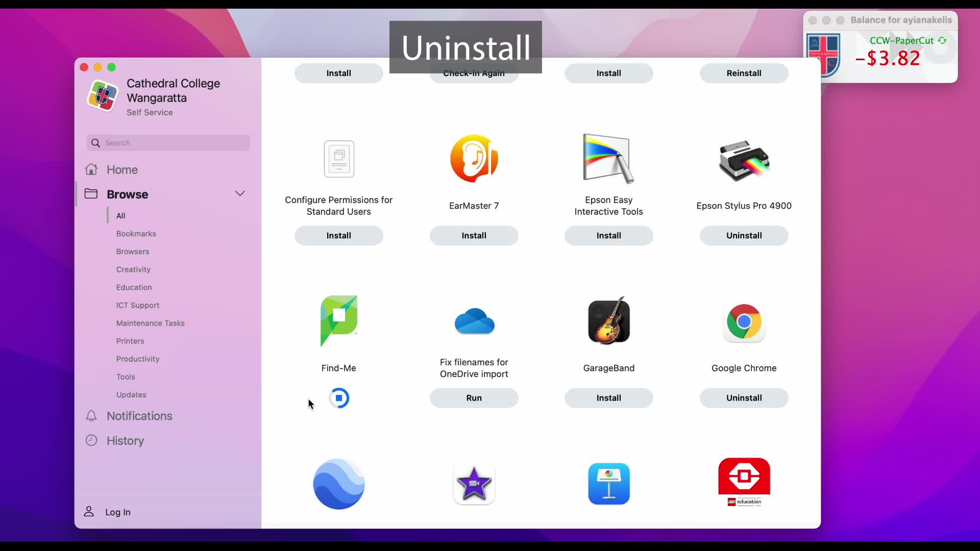The width and height of the screenshot is (980, 551).
Task: Click the Browse folder icon
Action: pos(91,194)
